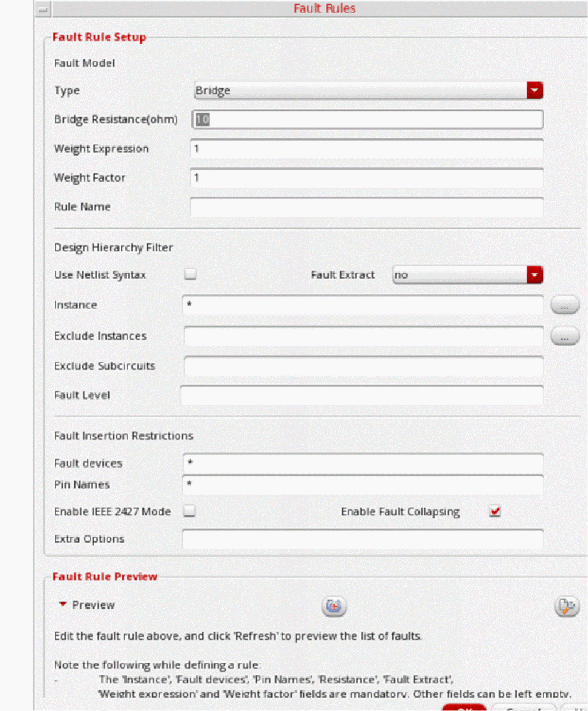This screenshot has width=588, height=711.
Task: Click the Weight Factor field
Action: point(367,178)
